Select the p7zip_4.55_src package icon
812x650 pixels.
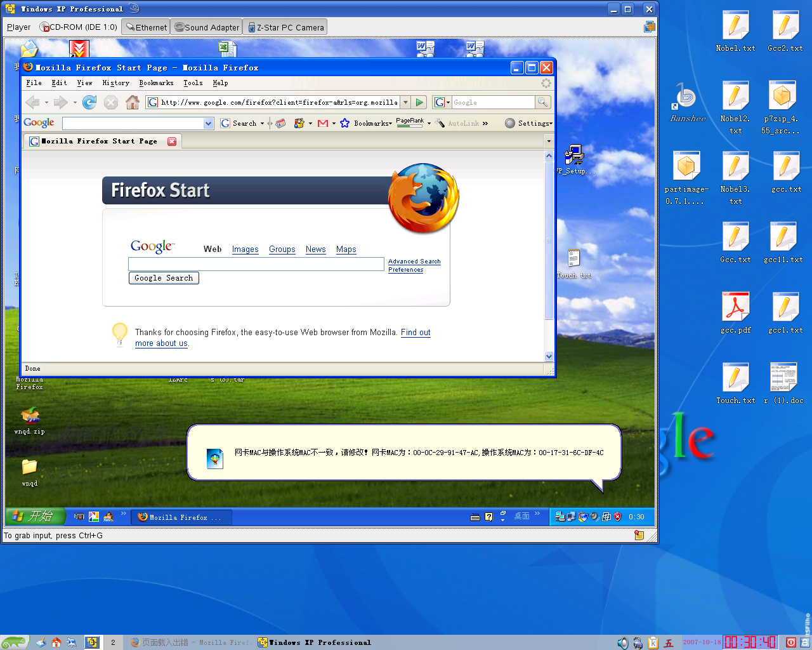point(782,107)
